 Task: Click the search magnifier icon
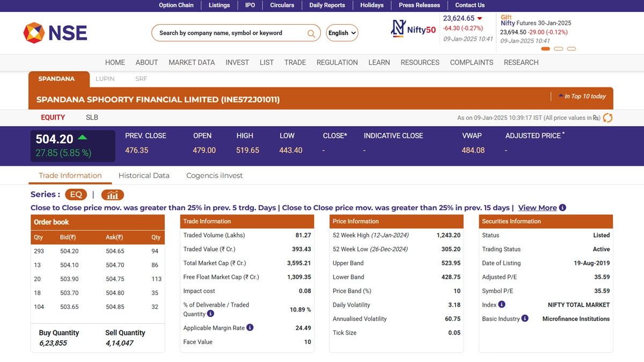[x=311, y=33]
